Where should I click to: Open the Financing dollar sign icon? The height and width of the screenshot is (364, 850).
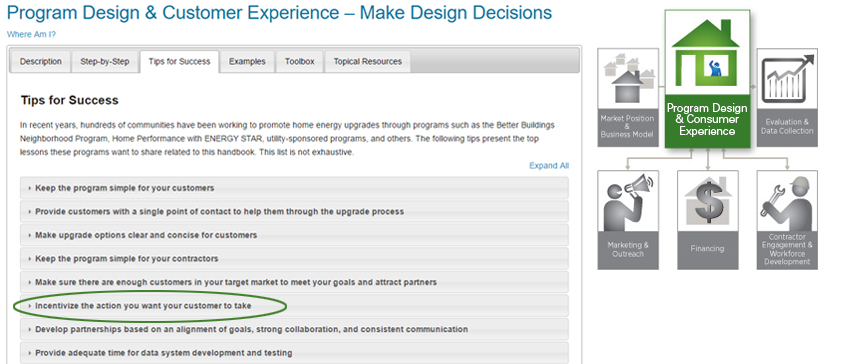point(707,201)
